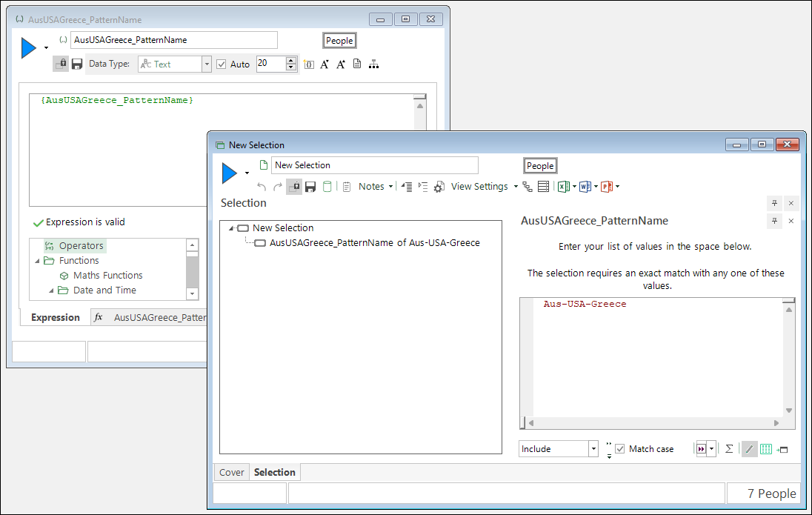The height and width of the screenshot is (515, 812).
Task: Click the document page icon in expression toolbar
Action: click(x=357, y=64)
